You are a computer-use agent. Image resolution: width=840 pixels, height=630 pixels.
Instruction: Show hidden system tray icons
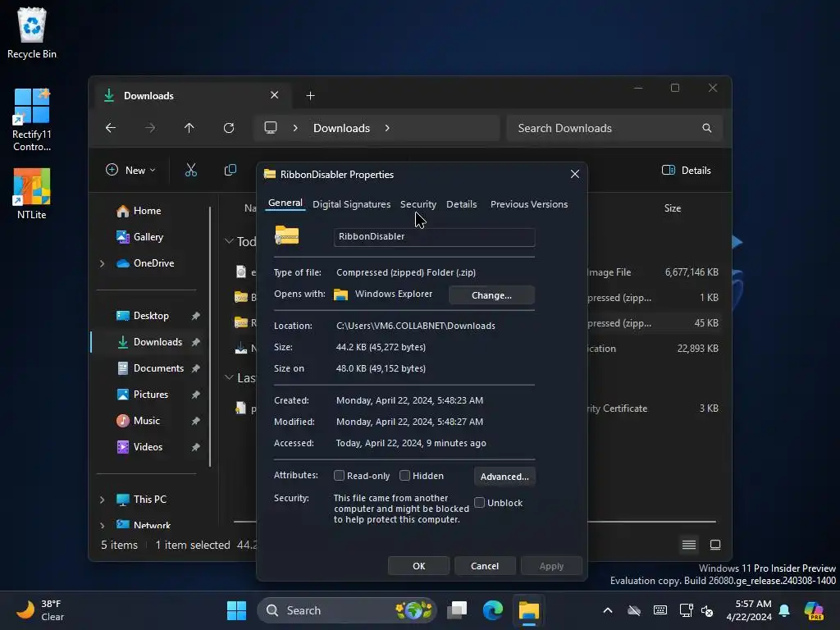[608, 610]
